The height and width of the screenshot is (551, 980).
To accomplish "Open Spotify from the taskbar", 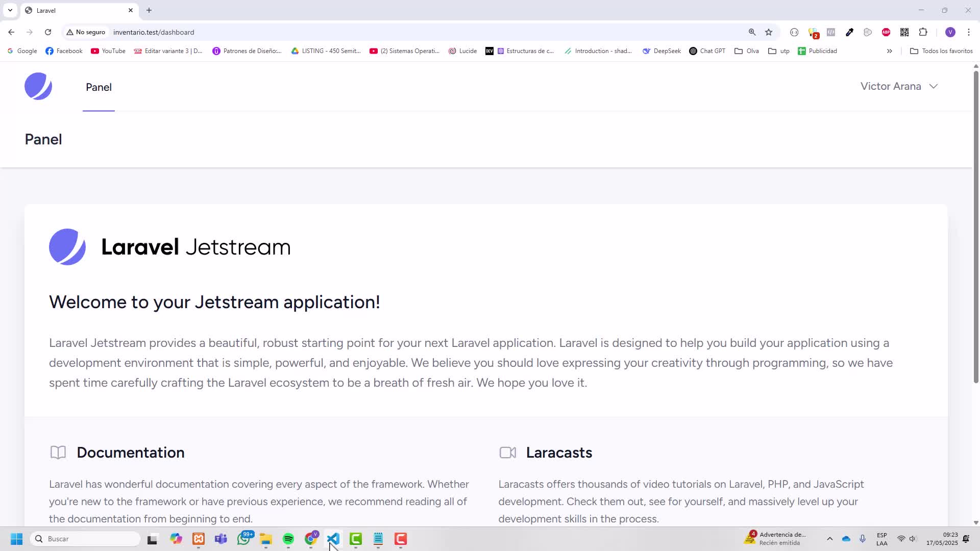I will [288, 539].
